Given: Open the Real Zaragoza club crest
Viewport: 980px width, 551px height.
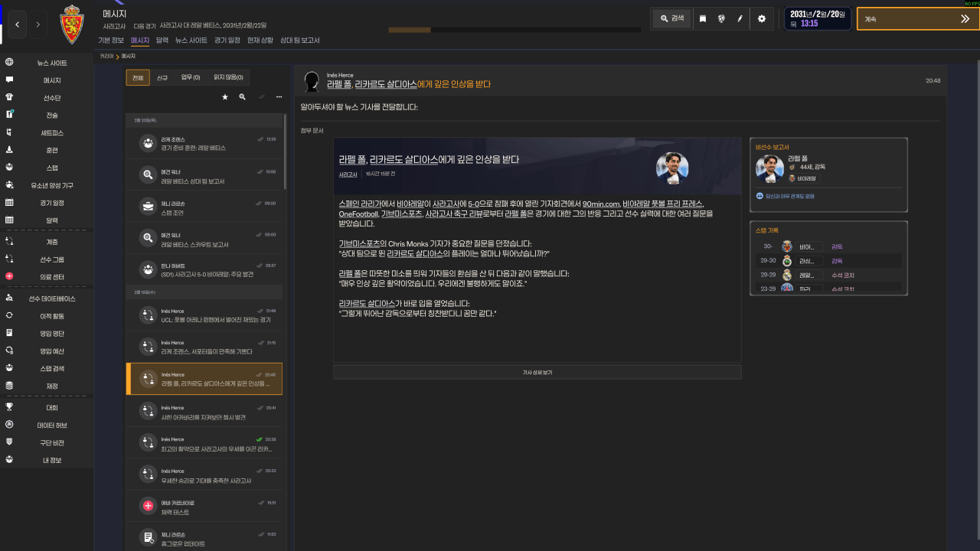Looking at the screenshot, I should coord(72,24).
